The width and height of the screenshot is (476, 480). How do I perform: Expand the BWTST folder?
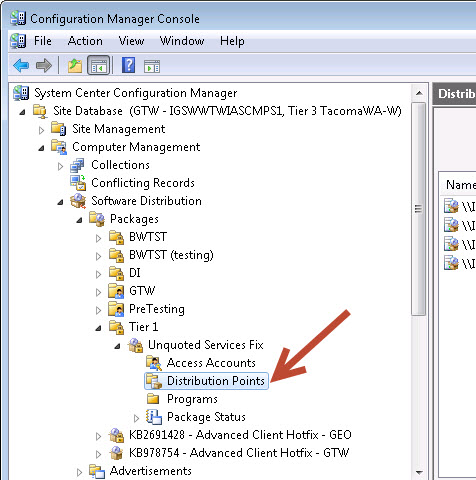pos(98,238)
